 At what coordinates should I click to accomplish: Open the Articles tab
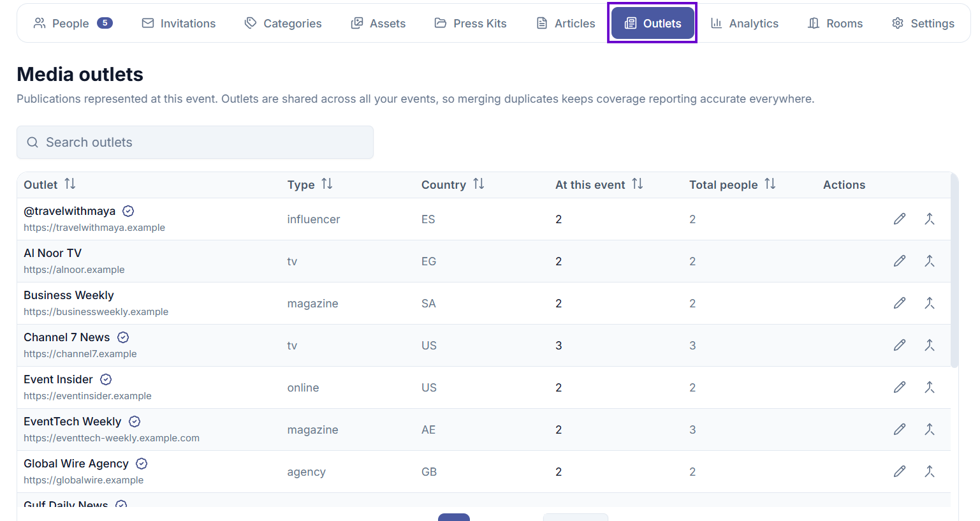click(x=566, y=24)
